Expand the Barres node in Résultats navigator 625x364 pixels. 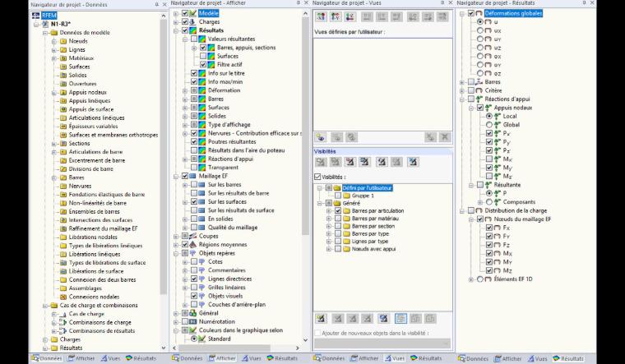462,82
